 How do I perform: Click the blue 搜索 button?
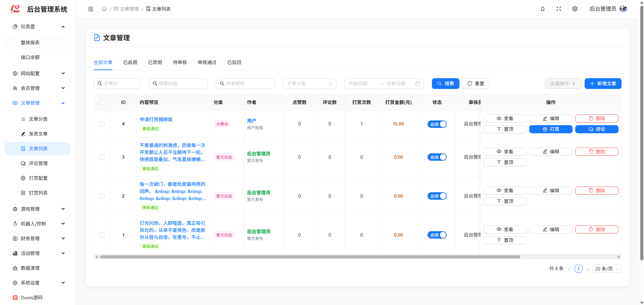[445, 84]
